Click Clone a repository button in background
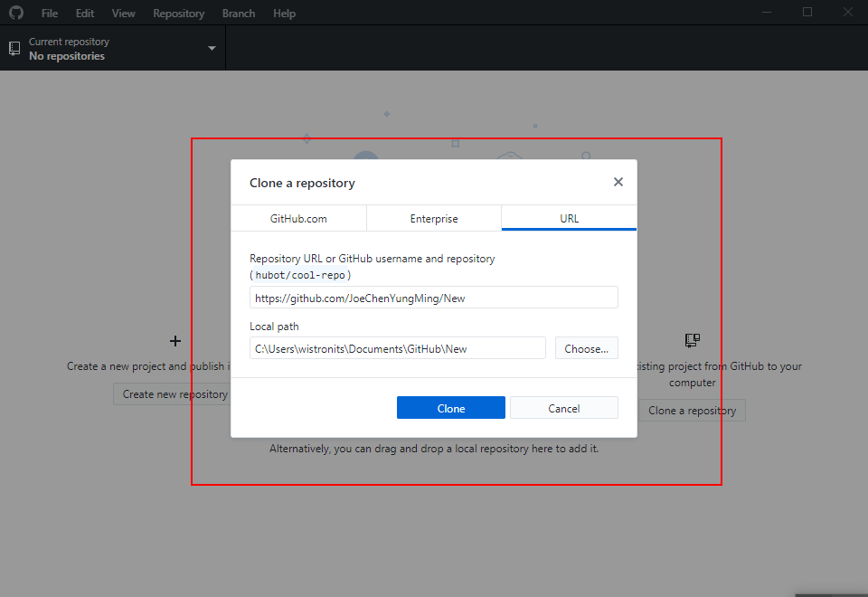Viewport: 868px width, 597px height. [692, 411]
